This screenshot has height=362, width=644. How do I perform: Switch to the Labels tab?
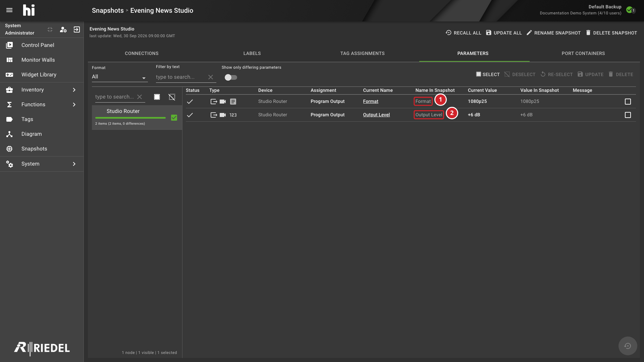pyautogui.click(x=252, y=53)
